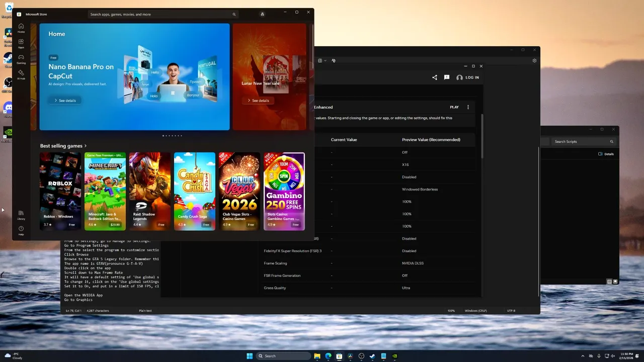Screen dimensions: 644x362
Task: Click See details for Lunar New Year sale
Action: click(x=259, y=101)
